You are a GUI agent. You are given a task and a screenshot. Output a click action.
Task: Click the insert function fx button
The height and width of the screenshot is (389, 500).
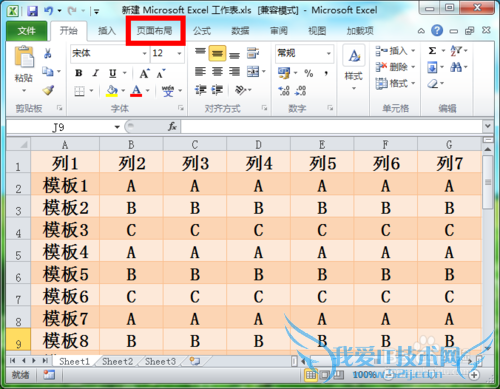coord(172,126)
